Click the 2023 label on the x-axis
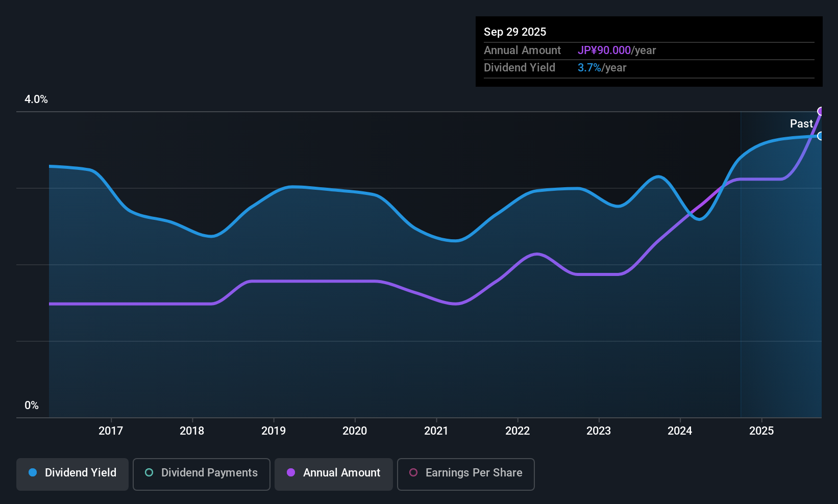Image resolution: width=838 pixels, height=504 pixels. click(x=599, y=431)
